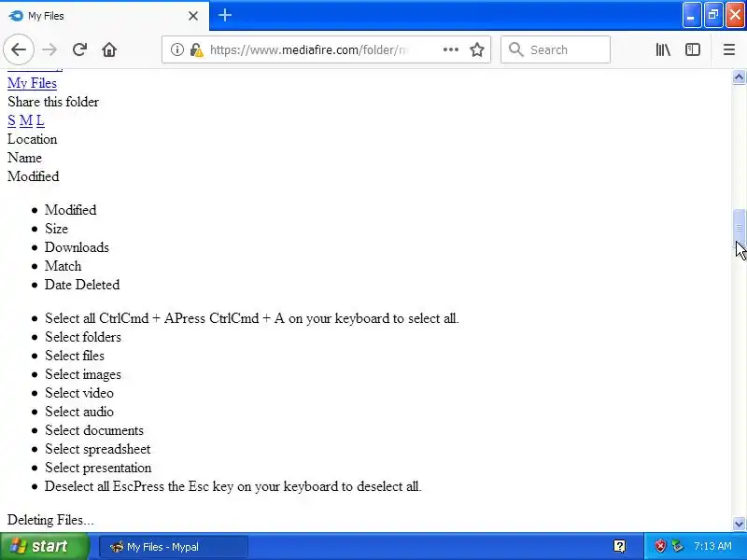747x560 pixels.
Task: Show site information via the info icon
Action: click(x=177, y=49)
